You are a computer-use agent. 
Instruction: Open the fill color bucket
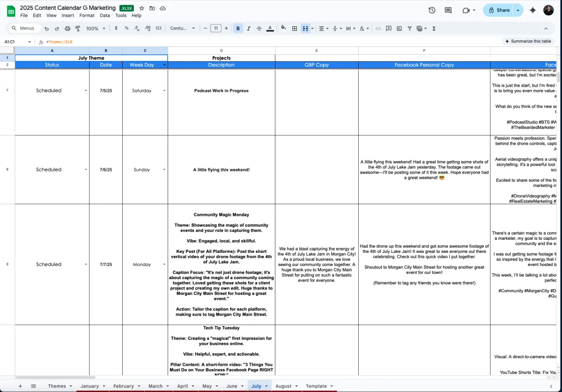[x=283, y=29]
